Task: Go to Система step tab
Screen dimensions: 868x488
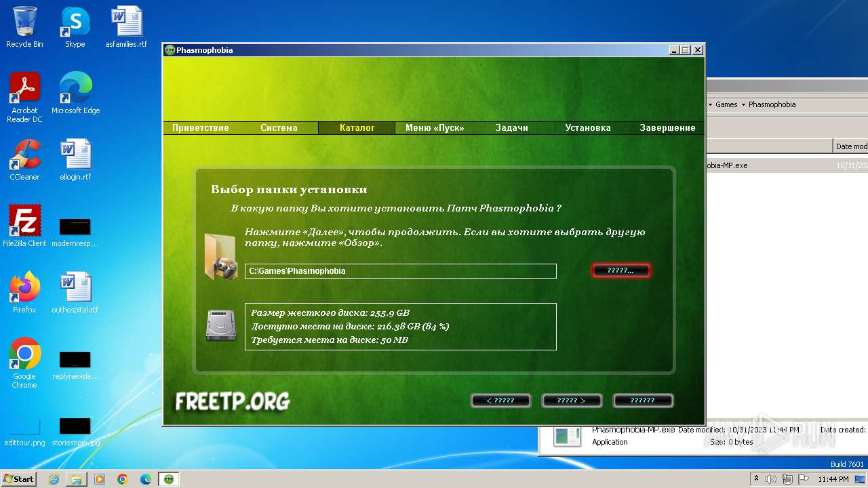Action: (279, 127)
